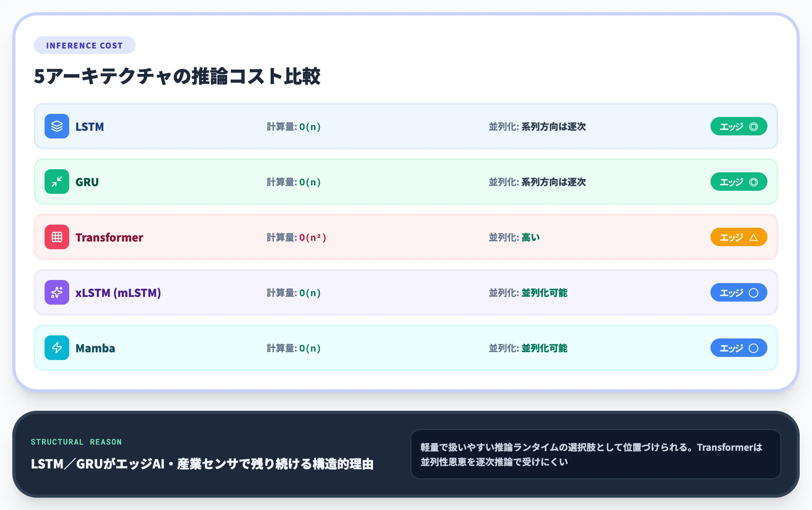Click 計算量: O(n) in the xLSTM row
This screenshot has width=812, height=510.
pyautogui.click(x=294, y=293)
